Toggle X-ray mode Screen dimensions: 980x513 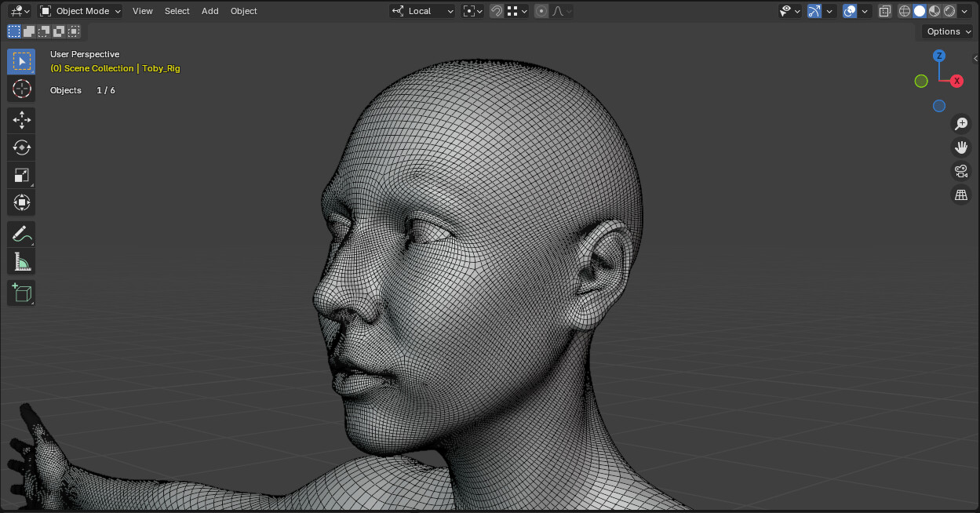pos(884,11)
